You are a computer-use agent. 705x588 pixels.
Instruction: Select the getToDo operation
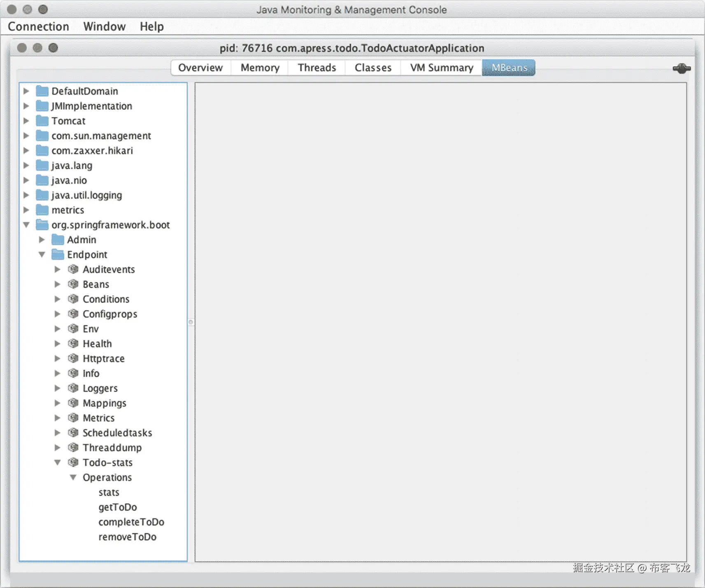coord(118,507)
